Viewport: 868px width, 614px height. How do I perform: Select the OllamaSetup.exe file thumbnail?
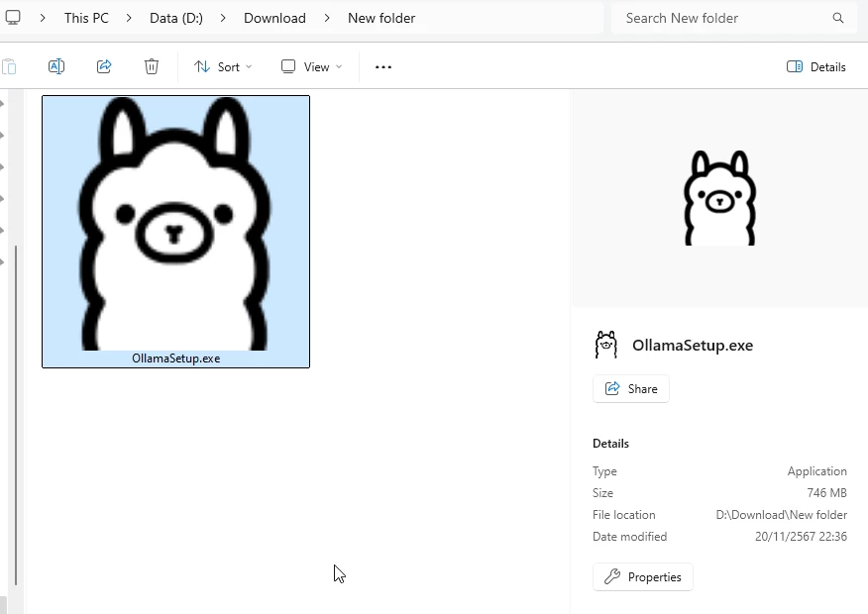tap(175, 231)
